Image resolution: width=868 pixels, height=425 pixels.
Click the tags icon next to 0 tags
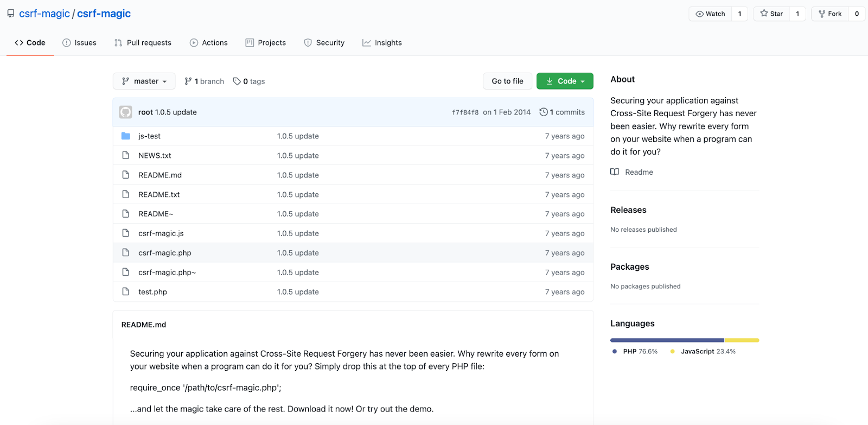(x=237, y=81)
